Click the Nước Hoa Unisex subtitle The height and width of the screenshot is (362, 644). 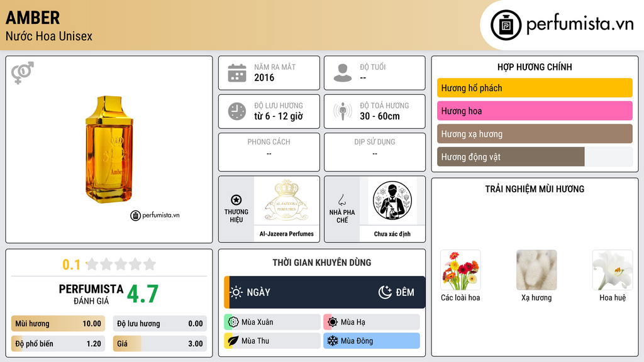coord(49,36)
